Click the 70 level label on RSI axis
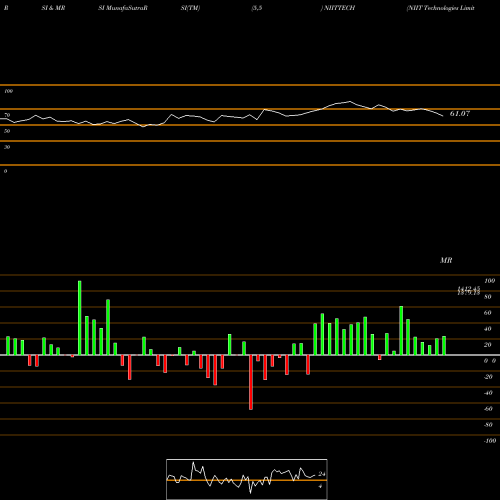The image size is (500, 500). click(7, 115)
